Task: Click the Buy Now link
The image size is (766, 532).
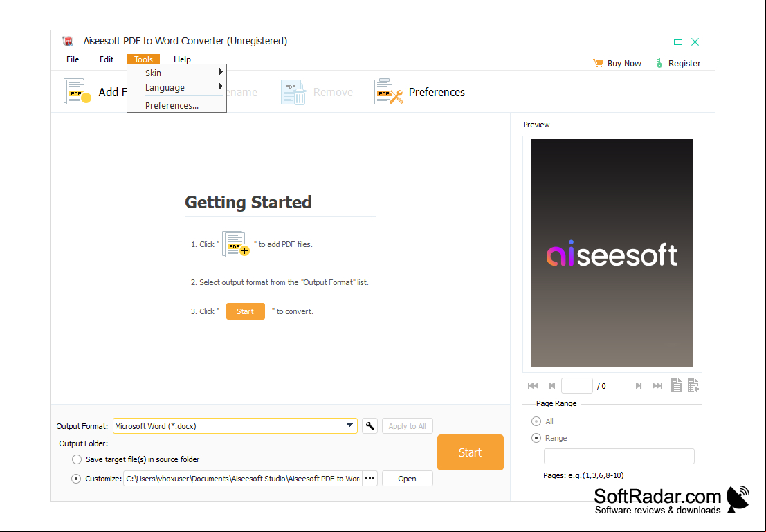Action: click(x=624, y=64)
